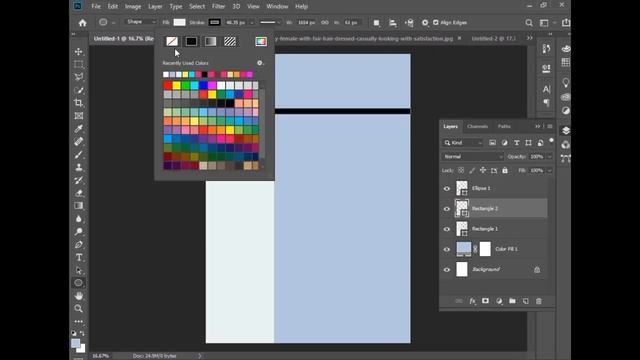Select the Horizontal Type tool

[x=79, y=258]
